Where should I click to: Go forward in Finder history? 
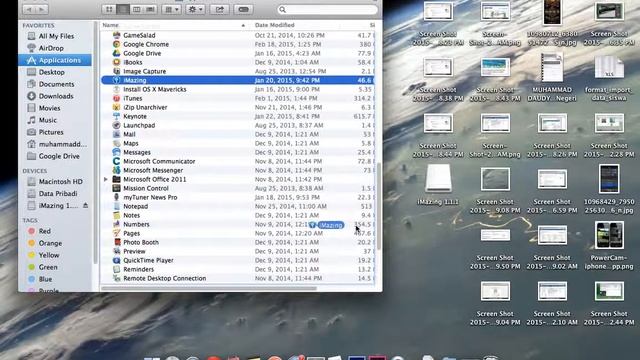(42, 9)
